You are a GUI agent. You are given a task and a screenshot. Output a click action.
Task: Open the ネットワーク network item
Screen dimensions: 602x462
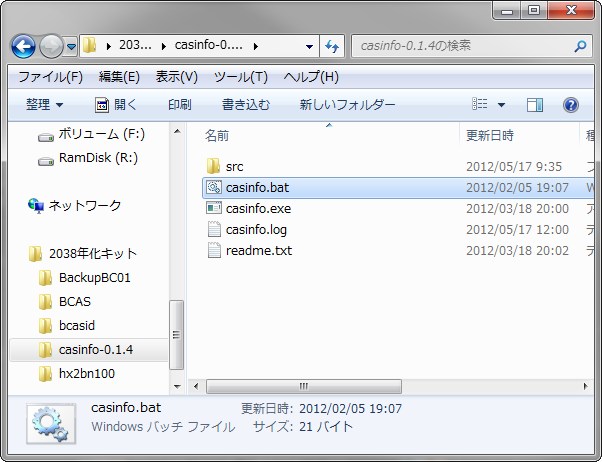tap(85, 205)
